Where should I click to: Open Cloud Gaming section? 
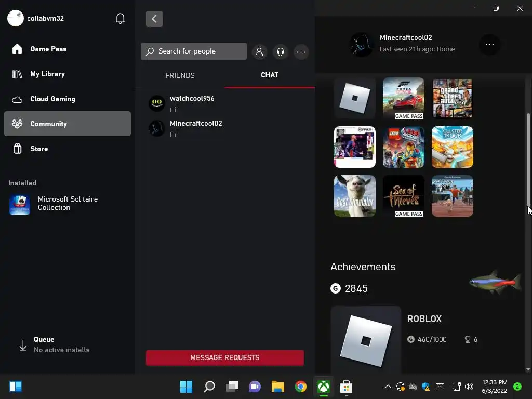click(x=68, y=99)
